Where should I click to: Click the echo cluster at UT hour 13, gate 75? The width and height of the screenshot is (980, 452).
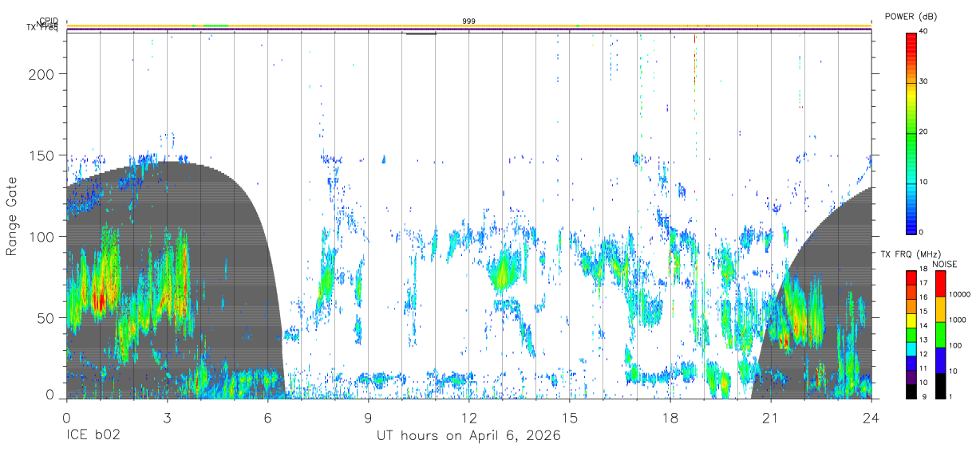point(502,275)
